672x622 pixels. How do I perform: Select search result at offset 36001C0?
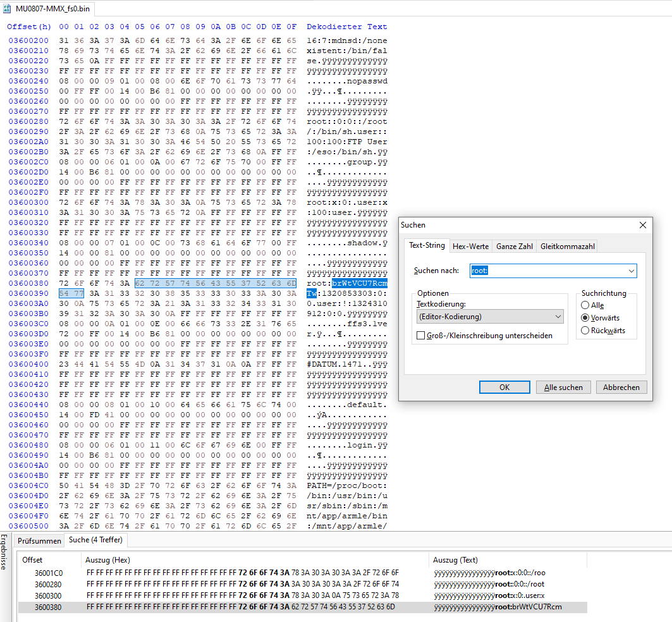pos(49,573)
